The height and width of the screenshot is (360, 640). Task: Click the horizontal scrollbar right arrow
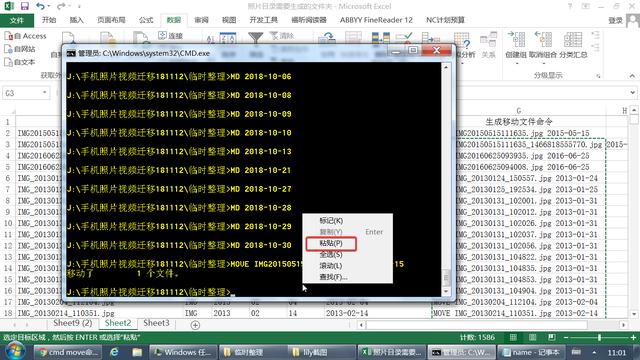coord(623,325)
